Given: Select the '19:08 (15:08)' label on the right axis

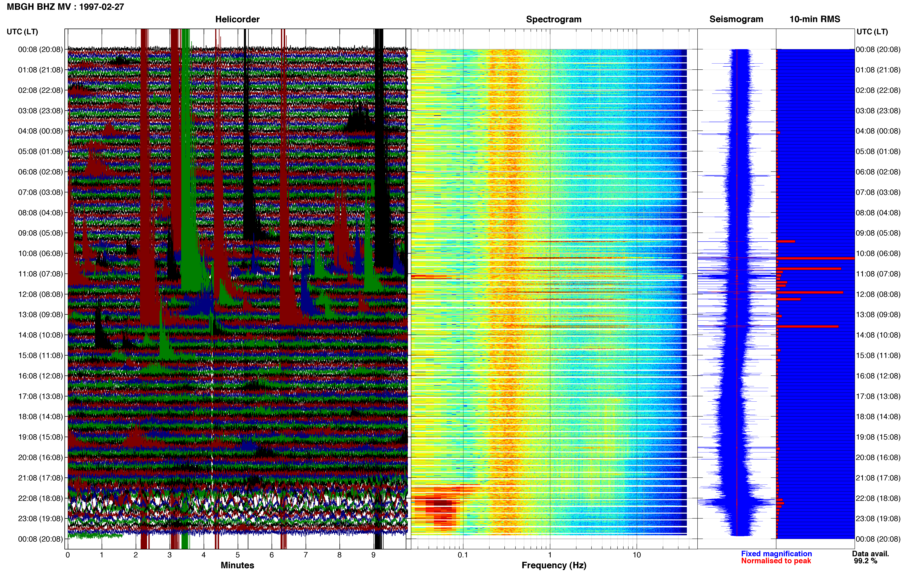Looking at the screenshot, I should click(878, 437).
